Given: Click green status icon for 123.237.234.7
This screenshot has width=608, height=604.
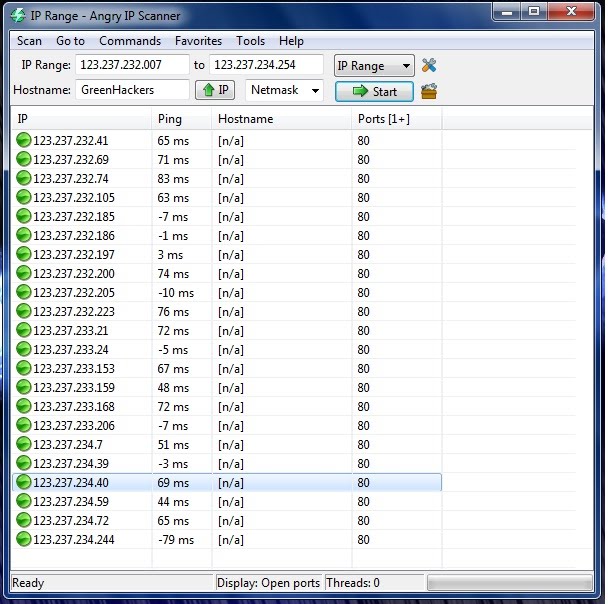Looking at the screenshot, I should (x=24, y=444).
